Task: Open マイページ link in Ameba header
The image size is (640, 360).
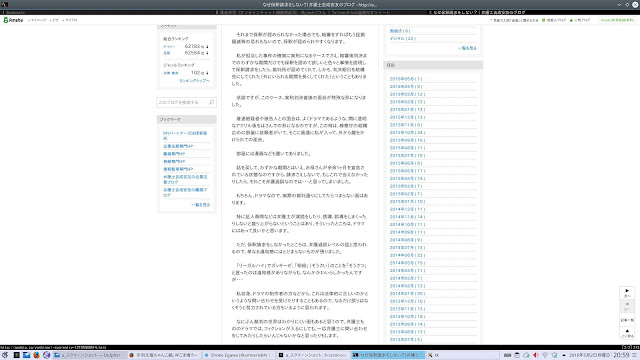Action: point(38,20)
